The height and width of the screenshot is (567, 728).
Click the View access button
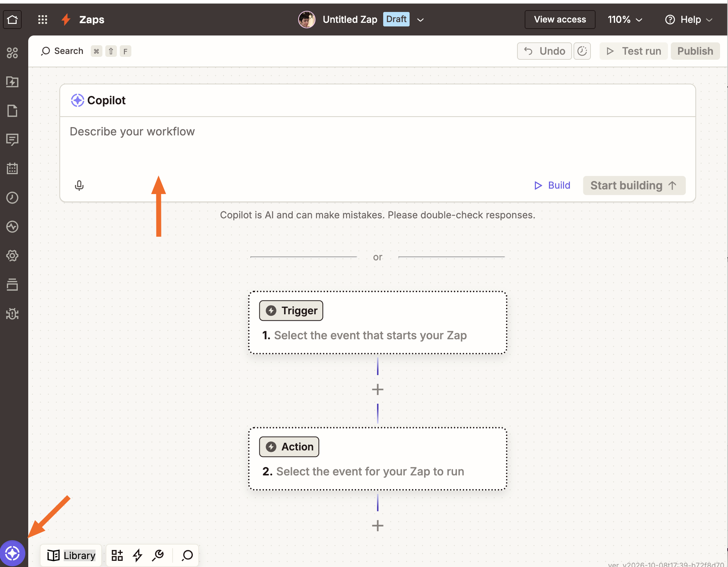[560, 20]
